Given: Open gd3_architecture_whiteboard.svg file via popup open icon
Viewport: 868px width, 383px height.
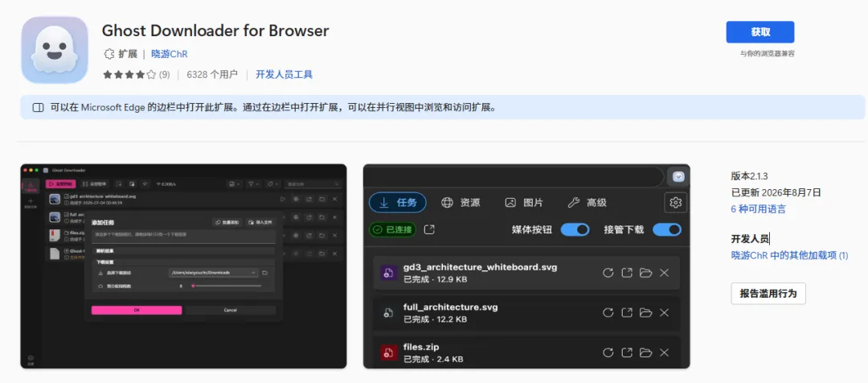Looking at the screenshot, I should tap(627, 273).
